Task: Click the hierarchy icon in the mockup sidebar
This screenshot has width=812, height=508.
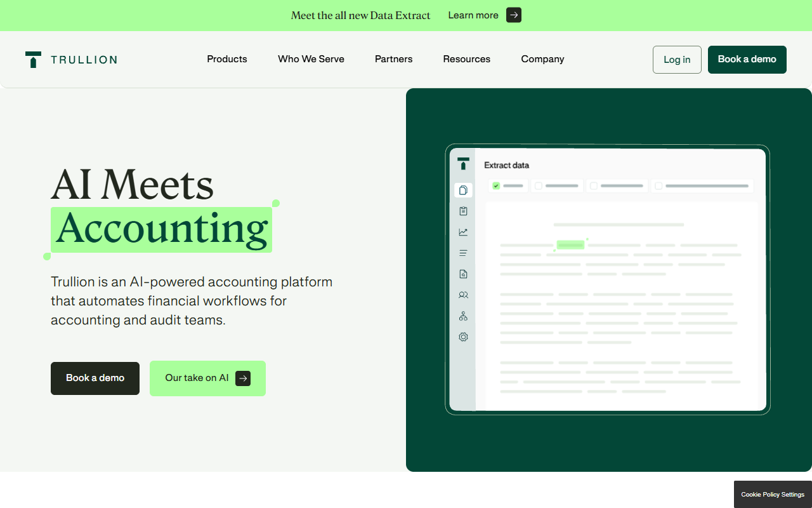Action: (x=463, y=316)
